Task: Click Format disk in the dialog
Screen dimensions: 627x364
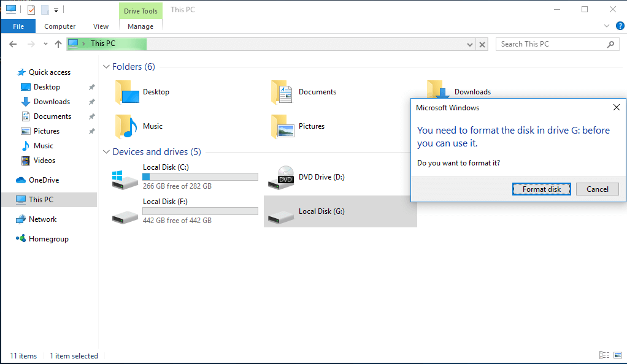Action: (542, 189)
